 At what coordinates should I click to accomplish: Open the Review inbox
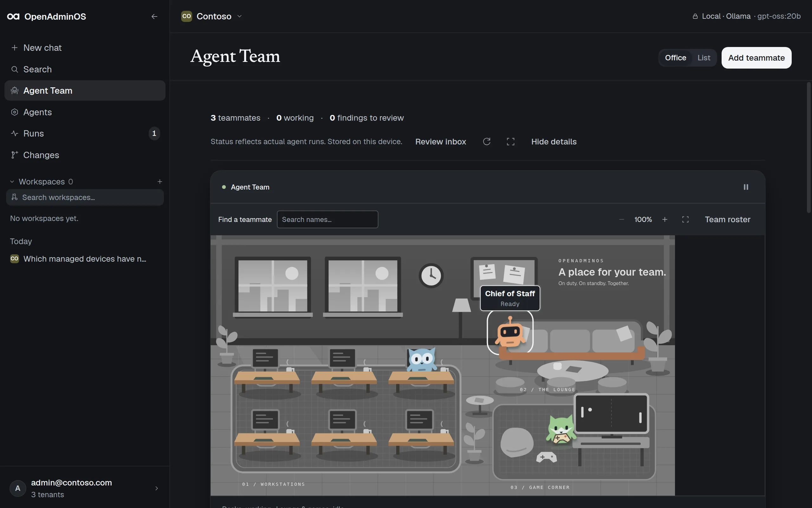coord(441,142)
